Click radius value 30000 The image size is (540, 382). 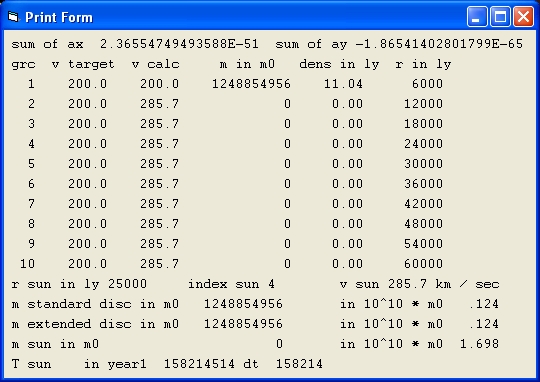[x=423, y=164]
